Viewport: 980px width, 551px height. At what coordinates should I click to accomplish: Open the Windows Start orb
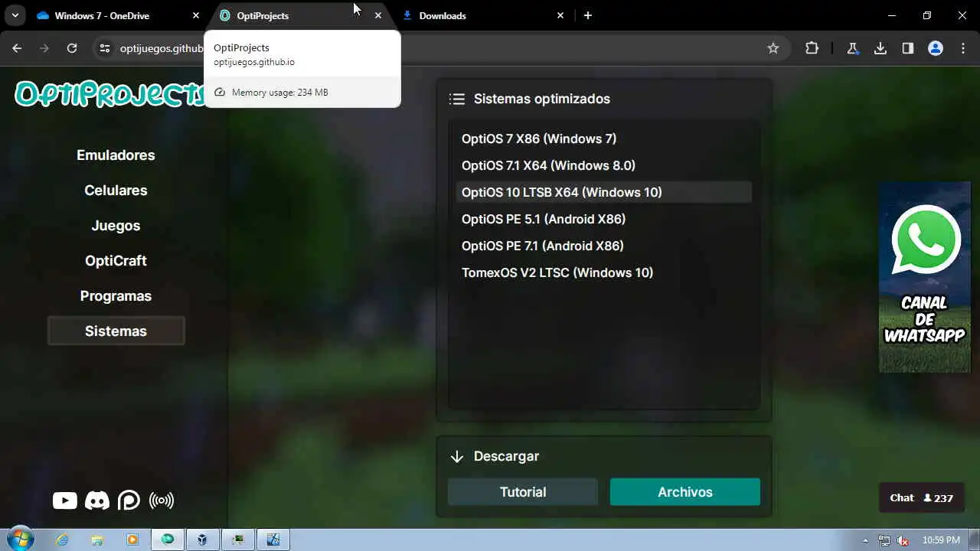point(20,540)
